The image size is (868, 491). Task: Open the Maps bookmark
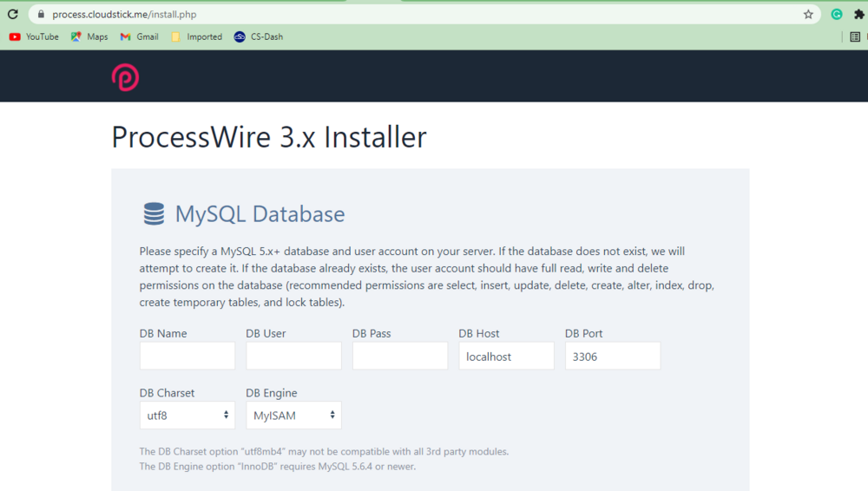[89, 36]
